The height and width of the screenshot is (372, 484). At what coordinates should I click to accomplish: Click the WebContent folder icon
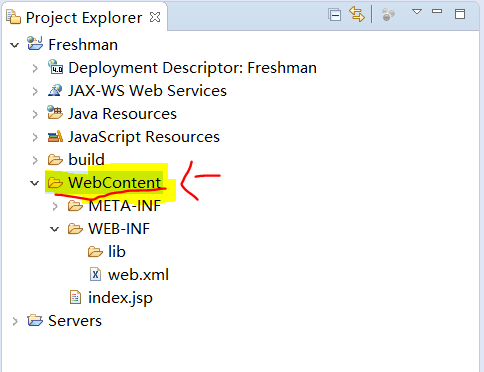coord(55,183)
